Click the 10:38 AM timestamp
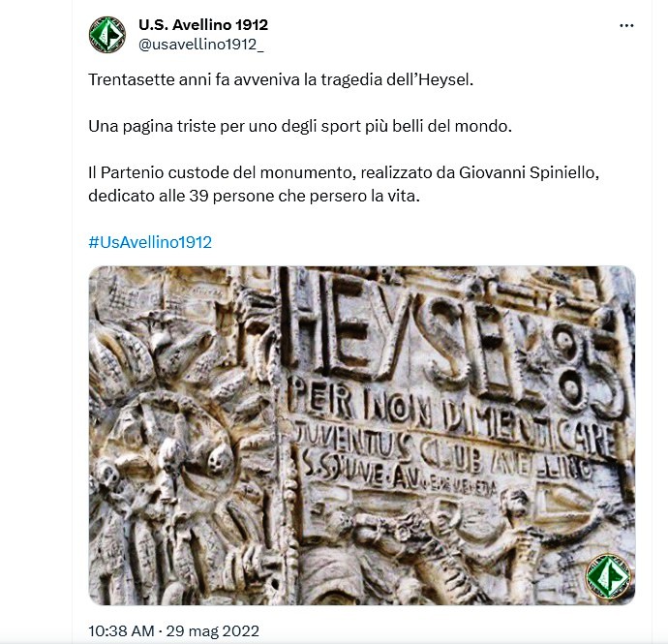 tap(121, 630)
